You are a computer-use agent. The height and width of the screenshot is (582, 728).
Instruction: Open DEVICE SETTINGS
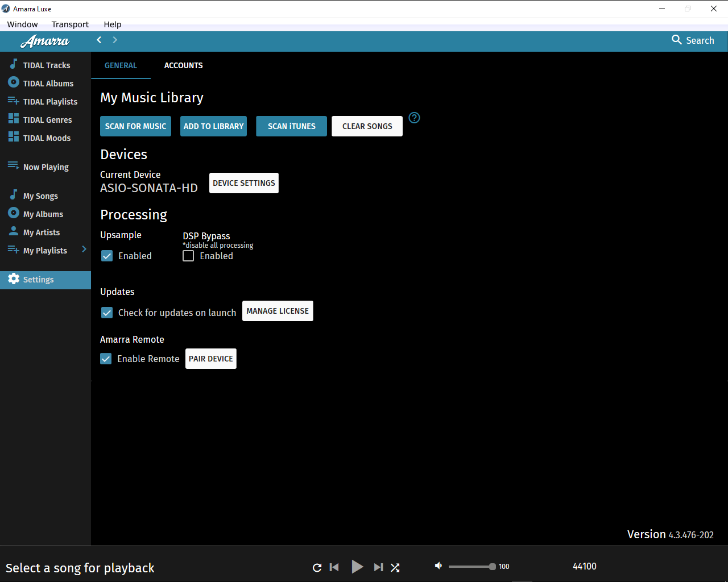[244, 183]
